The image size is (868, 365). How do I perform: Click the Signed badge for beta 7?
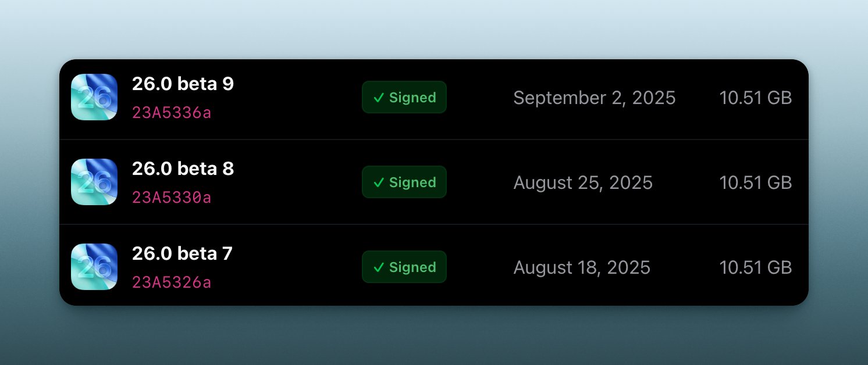click(404, 267)
